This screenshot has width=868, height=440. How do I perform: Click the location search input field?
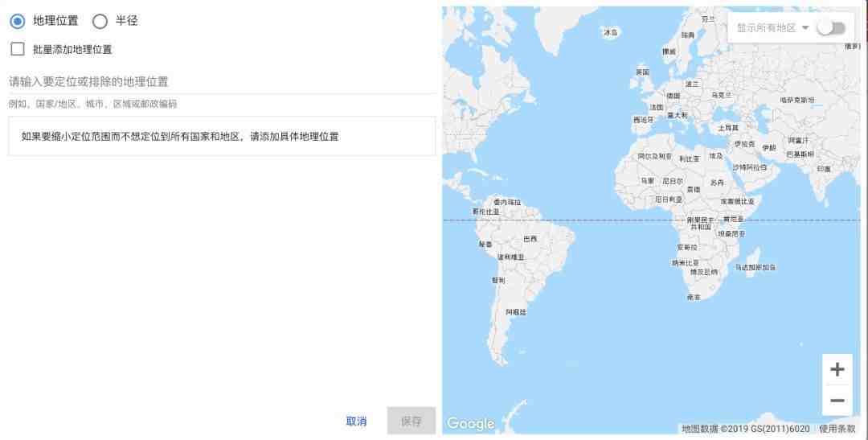pos(222,82)
